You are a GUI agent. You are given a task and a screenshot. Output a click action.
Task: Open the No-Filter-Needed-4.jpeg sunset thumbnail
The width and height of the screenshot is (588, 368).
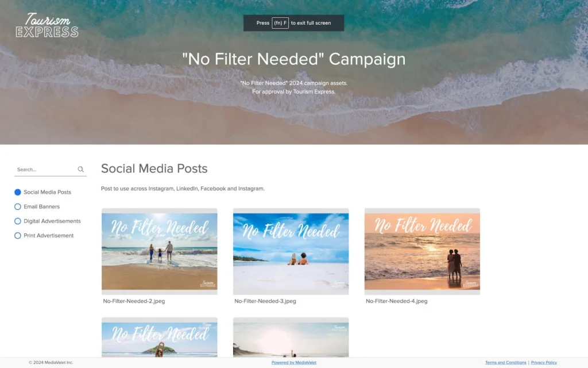click(422, 251)
